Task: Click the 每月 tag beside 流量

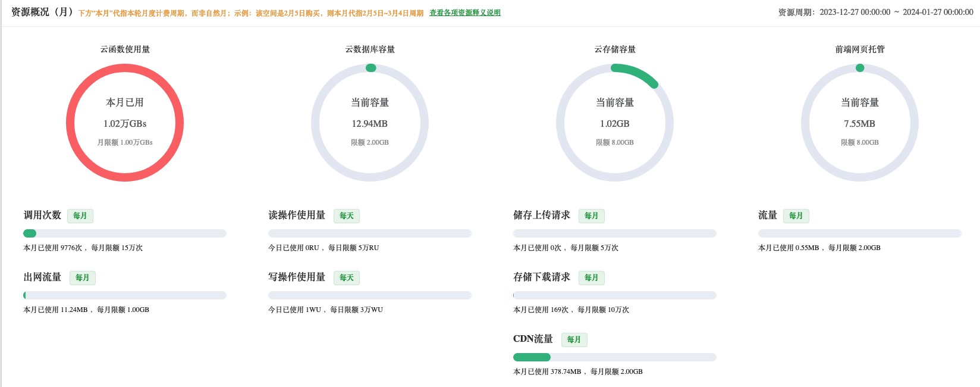Action: [x=796, y=216]
